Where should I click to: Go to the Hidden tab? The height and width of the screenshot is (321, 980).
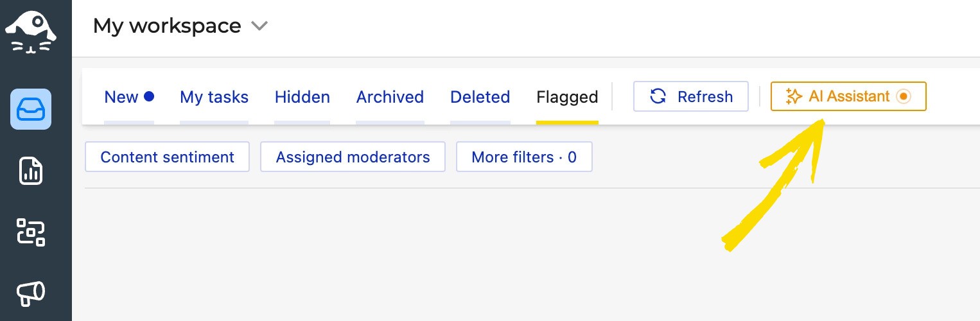302,97
